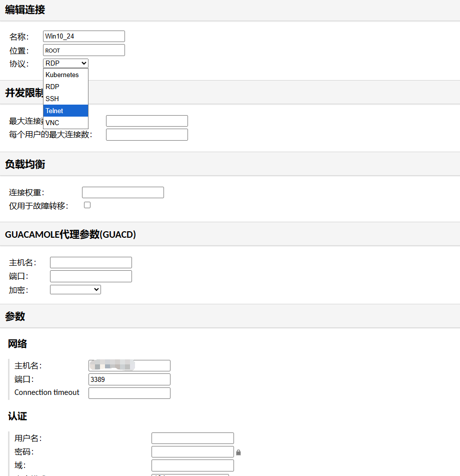Click the 用户名 input under 认证

pyautogui.click(x=192, y=438)
